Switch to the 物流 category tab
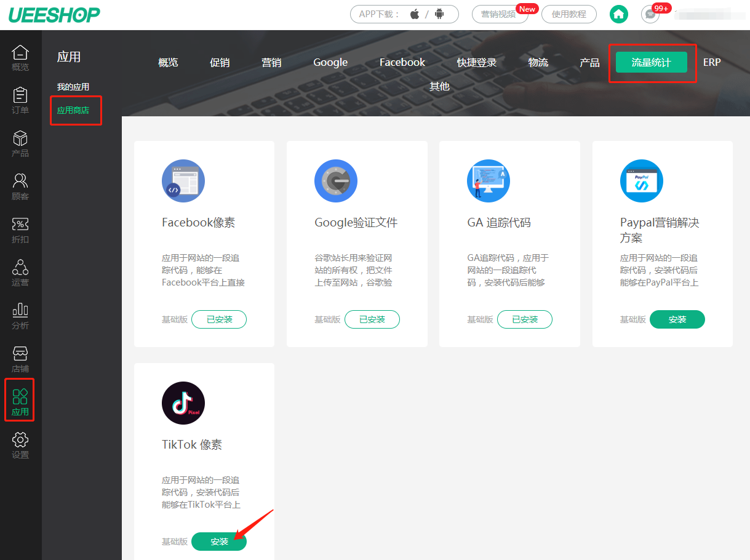This screenshot has height=560, width=750. pos(538,62)
